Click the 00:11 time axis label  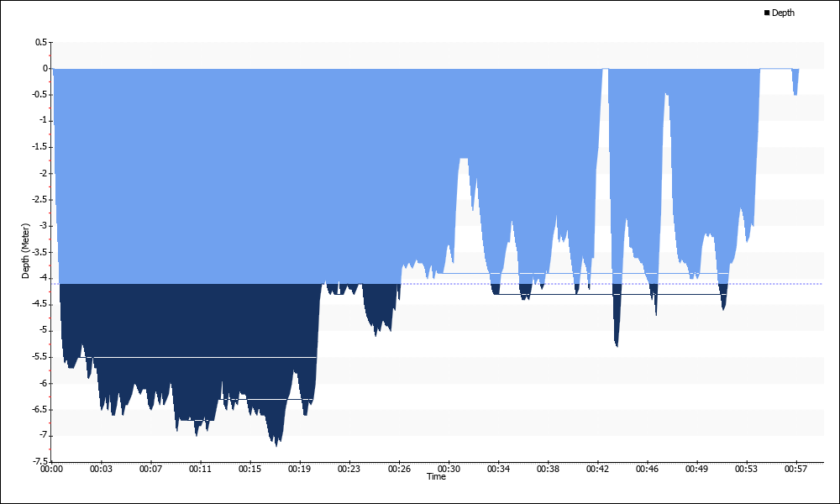pyautogui.click(x=201, y=470)
